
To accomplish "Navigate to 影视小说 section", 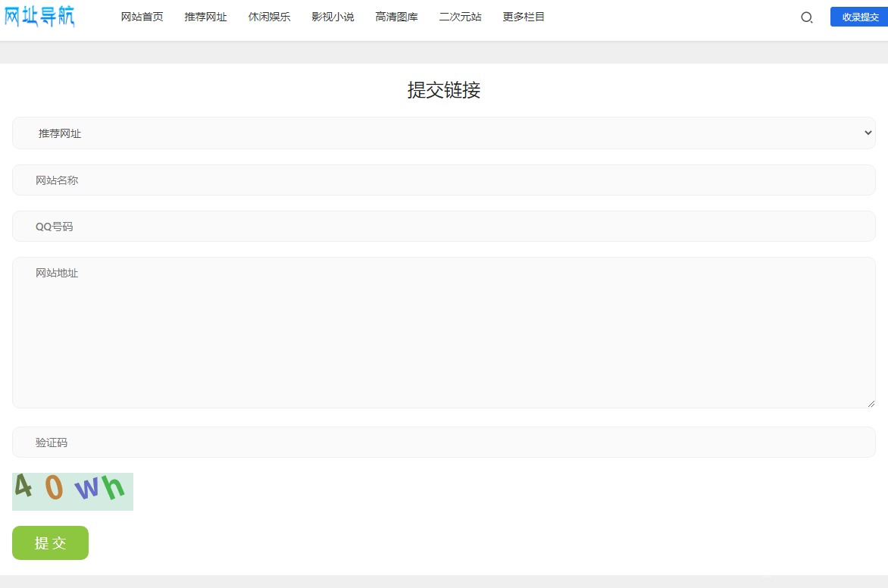I will [333, 17].
